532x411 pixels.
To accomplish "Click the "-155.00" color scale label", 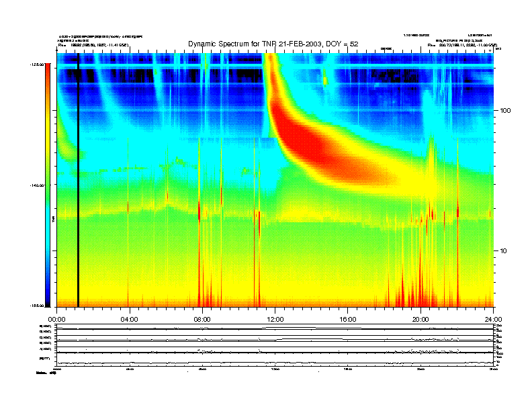I will pyautogui.click(x=37, y=306).
